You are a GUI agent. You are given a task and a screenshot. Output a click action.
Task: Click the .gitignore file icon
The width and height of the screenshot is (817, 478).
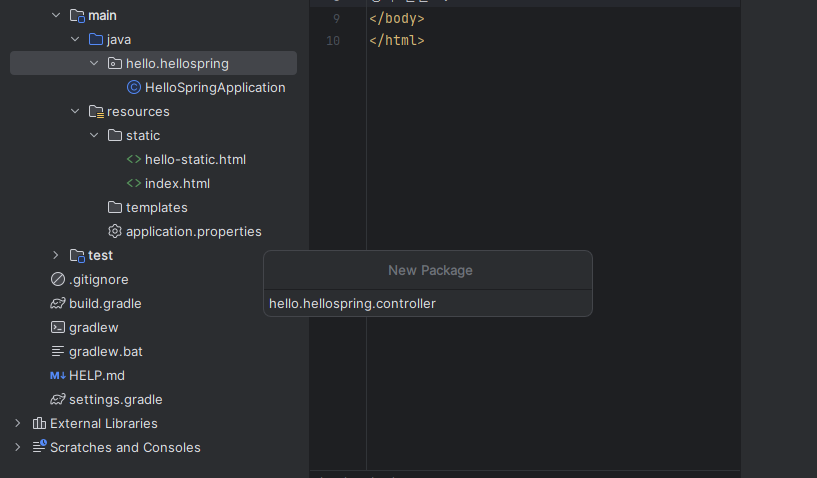[58, 280]
